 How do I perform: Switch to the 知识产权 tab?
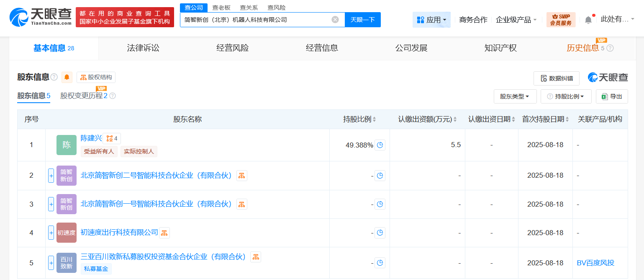click(500, 48)
